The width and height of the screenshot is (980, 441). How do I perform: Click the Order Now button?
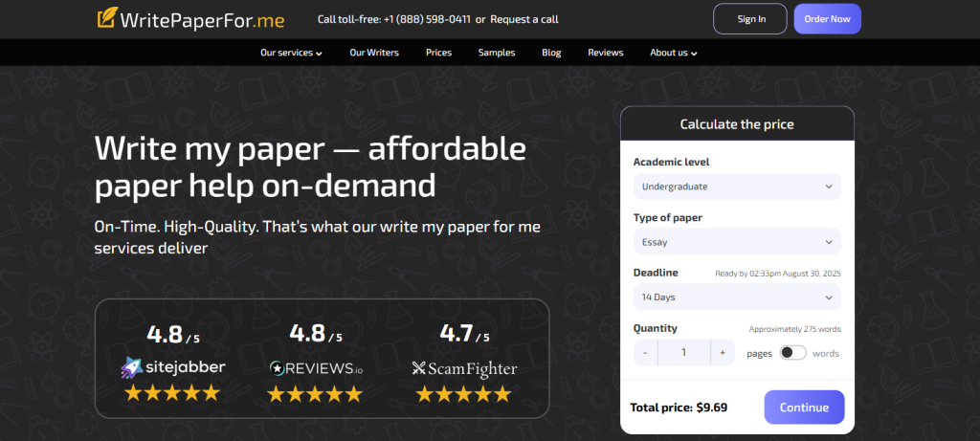(x=828, y=19)
